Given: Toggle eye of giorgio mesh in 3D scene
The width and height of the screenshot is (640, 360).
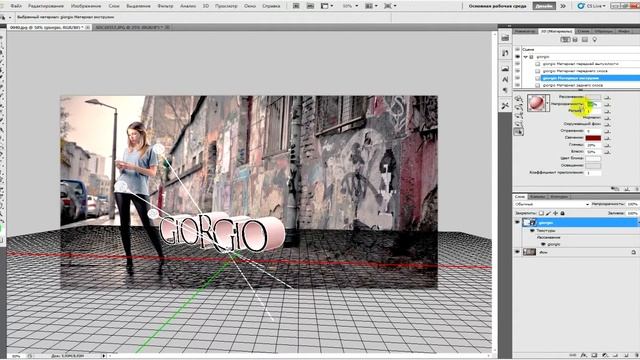Looking at the screenshot, I should click(x=518, y=57).
